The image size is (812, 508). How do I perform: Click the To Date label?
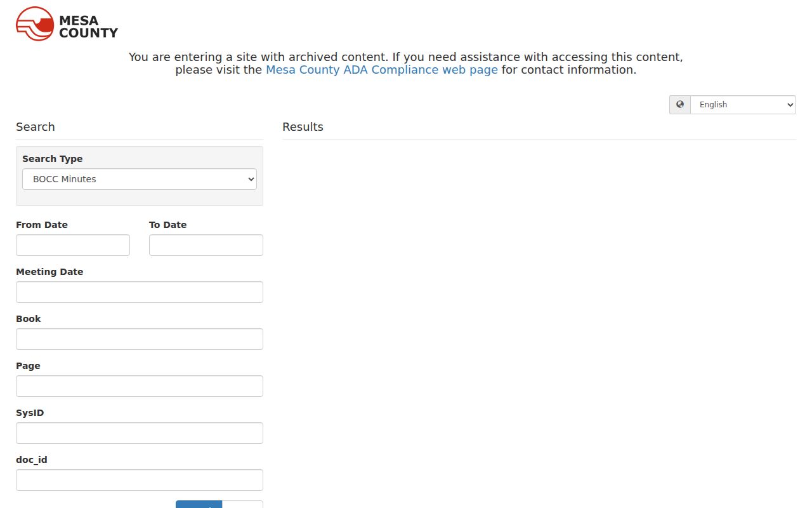[x=168, y=225]
